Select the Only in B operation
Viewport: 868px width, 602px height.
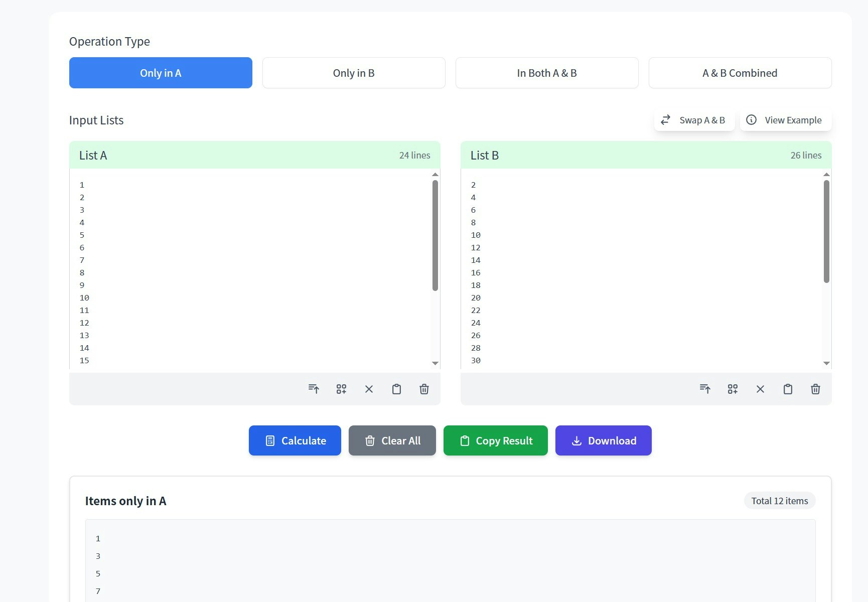[354, 73]
